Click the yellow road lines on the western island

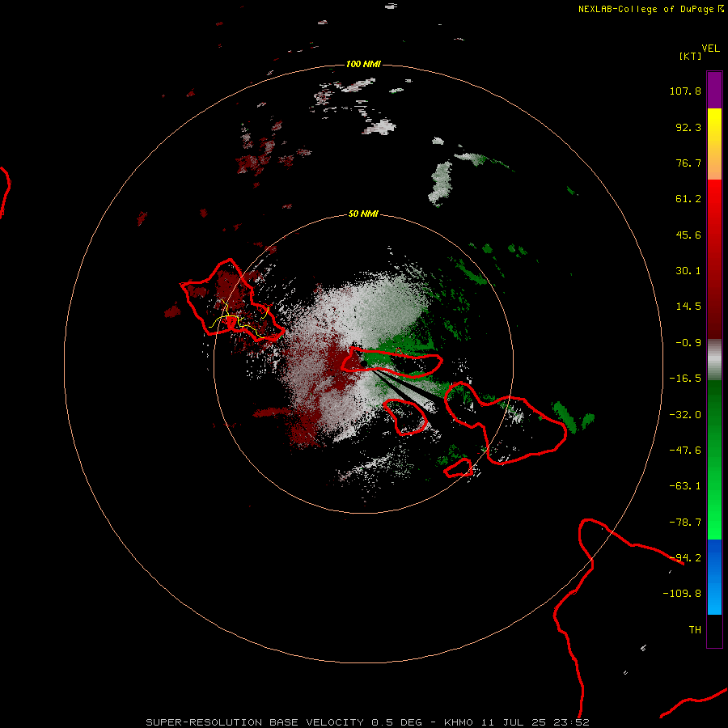tap(239, 320)
